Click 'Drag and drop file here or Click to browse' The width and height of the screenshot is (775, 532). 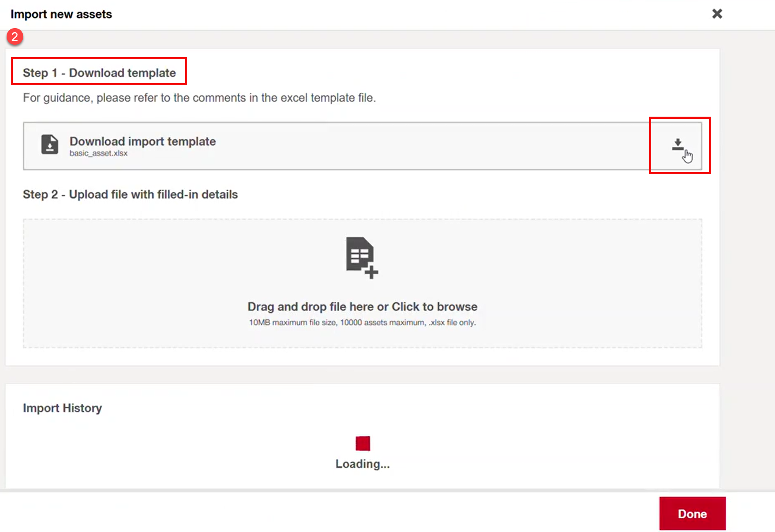coord(362,307)
